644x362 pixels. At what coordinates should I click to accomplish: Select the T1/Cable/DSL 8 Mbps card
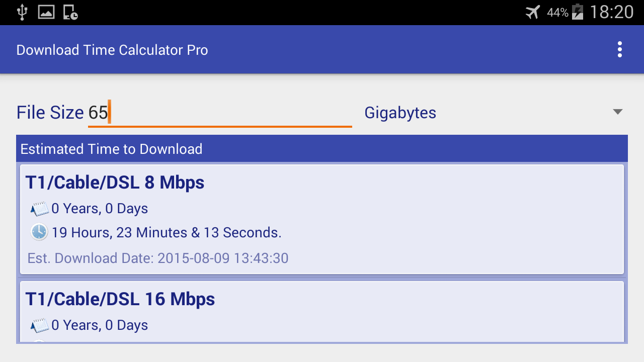(322, 219)
